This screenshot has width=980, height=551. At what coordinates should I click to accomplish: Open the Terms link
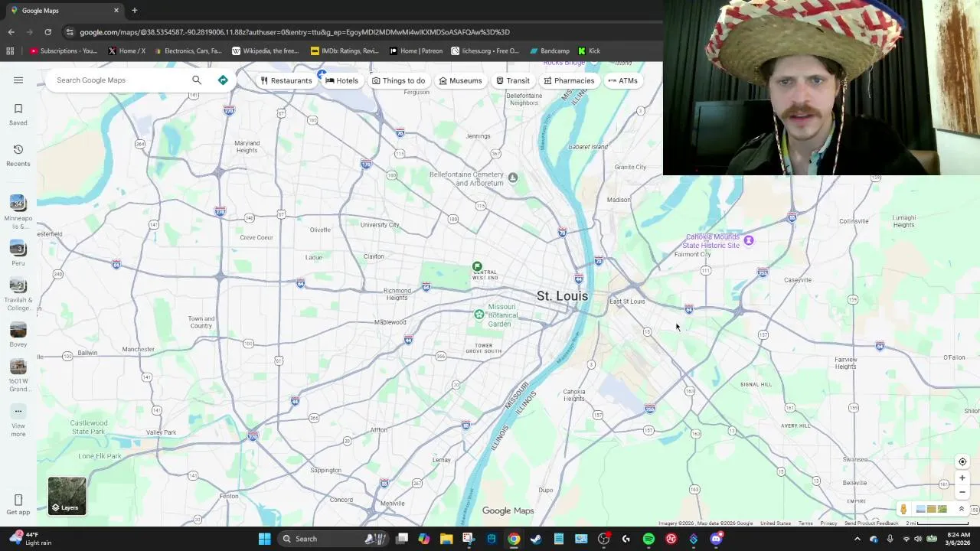(x=805, y=523)
